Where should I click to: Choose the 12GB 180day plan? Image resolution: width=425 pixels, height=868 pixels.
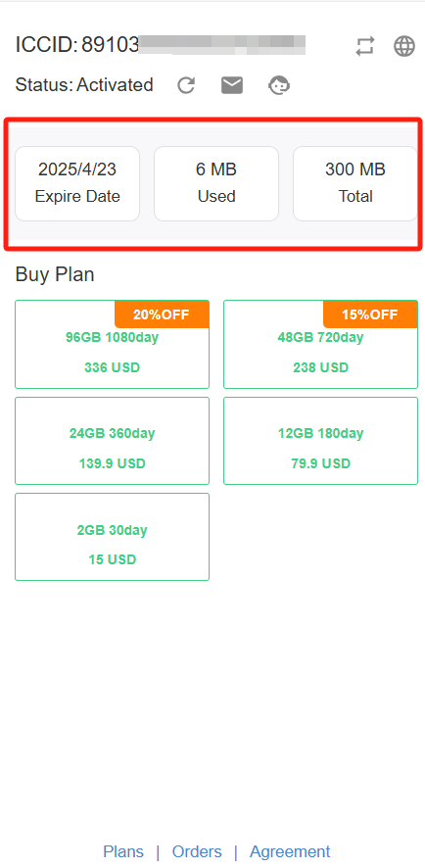point(320,441)
